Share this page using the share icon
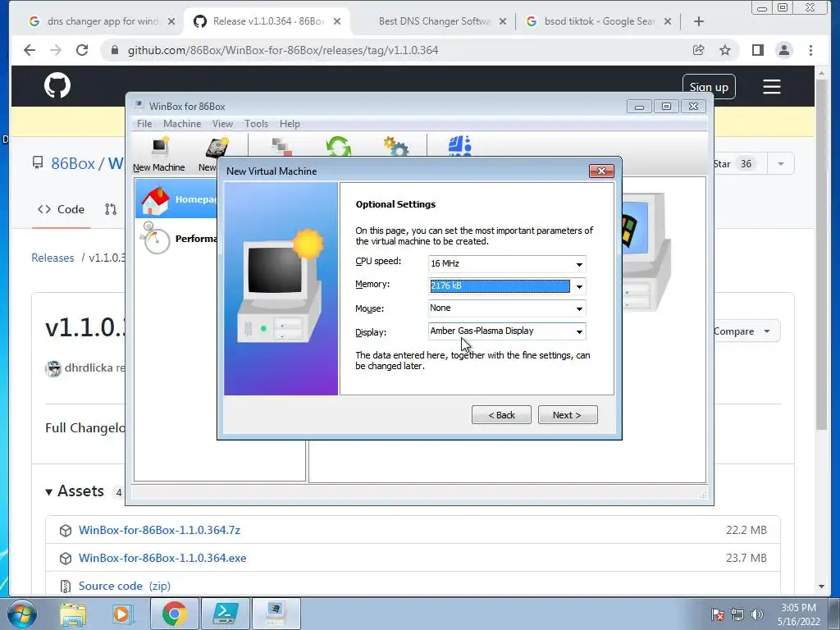The width and height of the screenshot is (840, 630). pos(698,50)
